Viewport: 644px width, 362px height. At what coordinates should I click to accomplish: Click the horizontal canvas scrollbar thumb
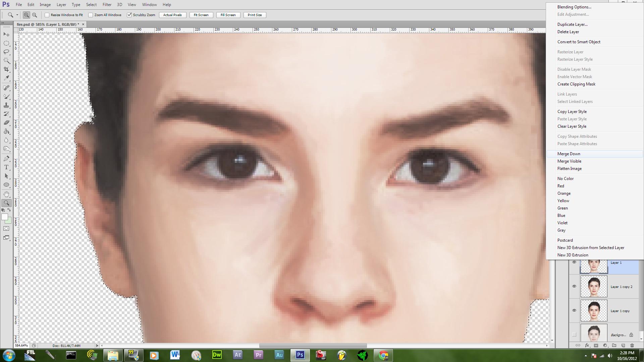click(313, 346)
